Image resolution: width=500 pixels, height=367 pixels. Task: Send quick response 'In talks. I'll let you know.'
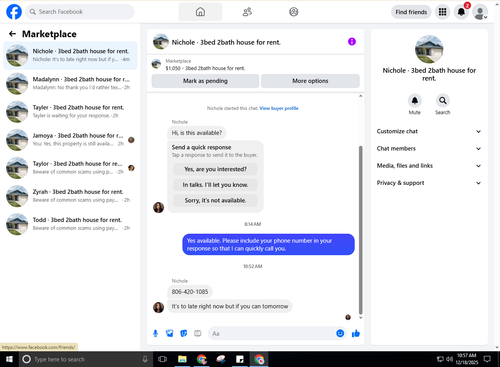[215, 185]
